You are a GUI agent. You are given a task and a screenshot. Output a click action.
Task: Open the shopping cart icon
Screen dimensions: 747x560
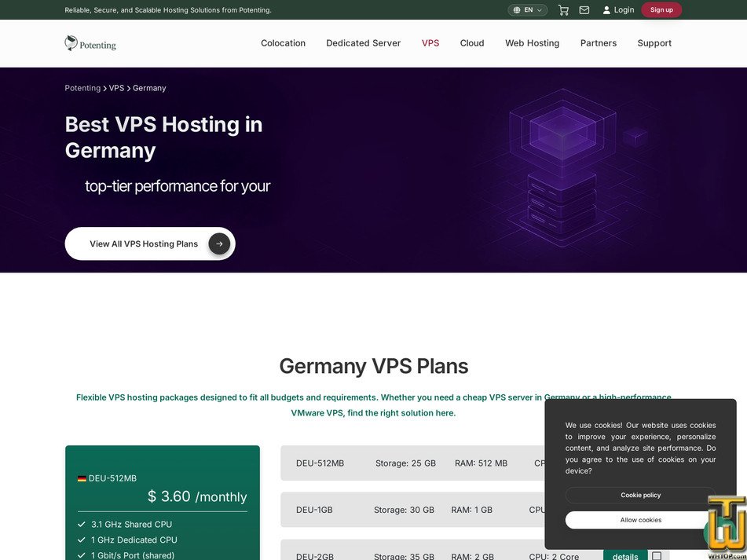(563, 10)
